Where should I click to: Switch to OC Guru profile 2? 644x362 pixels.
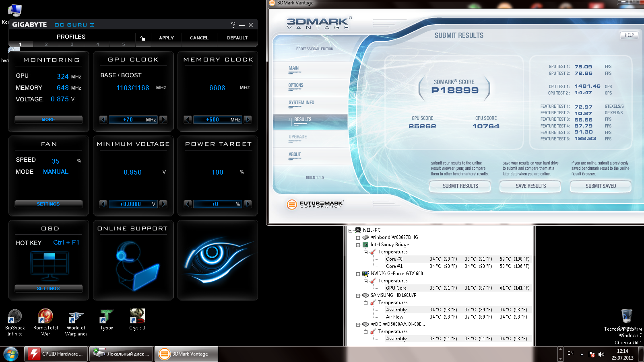pos(46,44)
